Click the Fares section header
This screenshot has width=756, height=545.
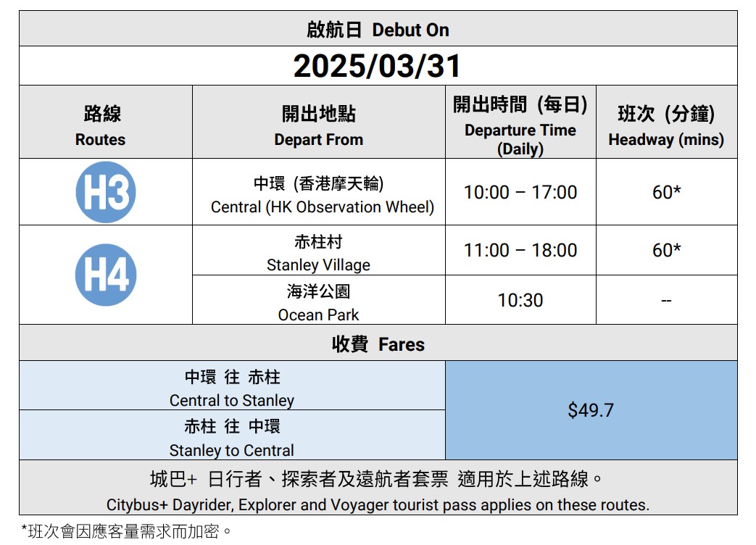(x=378, y=344)
